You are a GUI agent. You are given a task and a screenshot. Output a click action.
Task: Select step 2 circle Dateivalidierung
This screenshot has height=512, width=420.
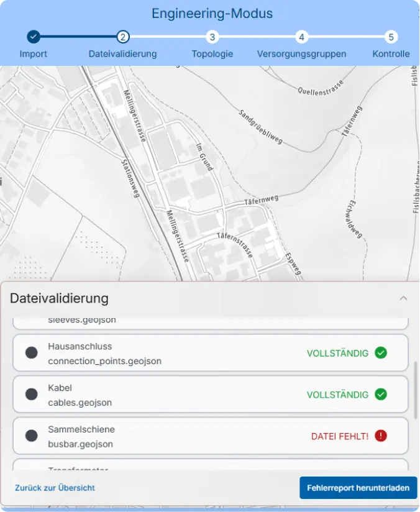(x=123, y=37)
